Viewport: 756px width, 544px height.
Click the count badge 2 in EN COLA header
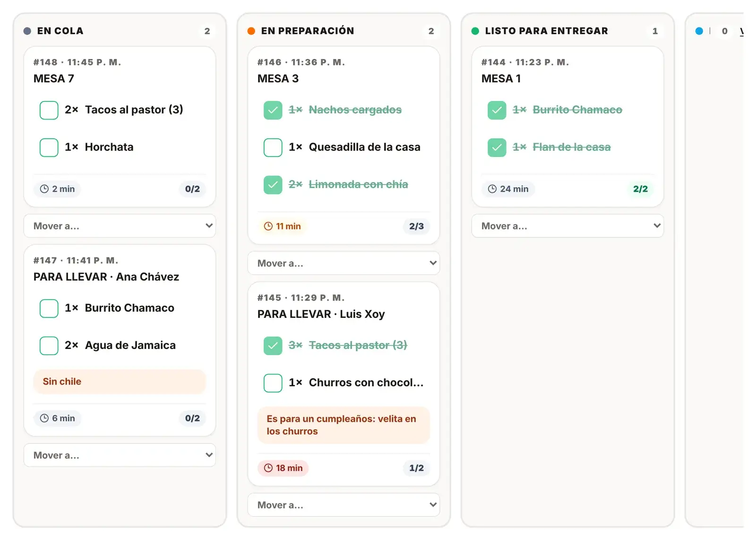(207, 31)
